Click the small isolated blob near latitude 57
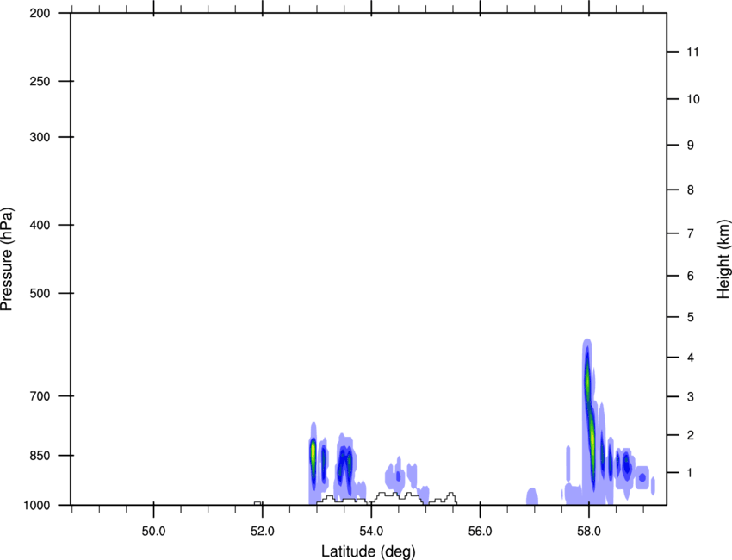The width and height of the screenshot is (732, 560). (532, 496)
